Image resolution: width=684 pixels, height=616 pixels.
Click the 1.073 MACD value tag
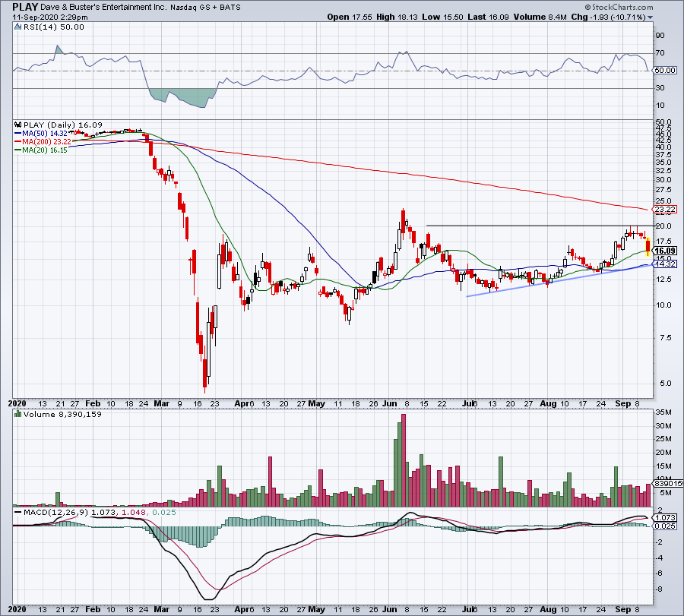(x=665, y=518)
